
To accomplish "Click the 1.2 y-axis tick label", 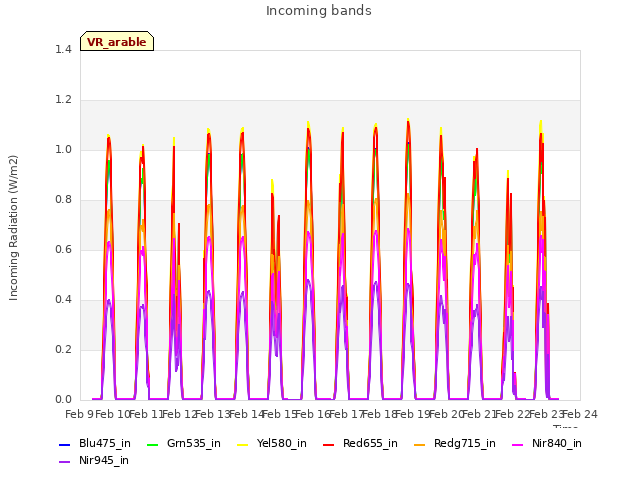I will 63,100.
